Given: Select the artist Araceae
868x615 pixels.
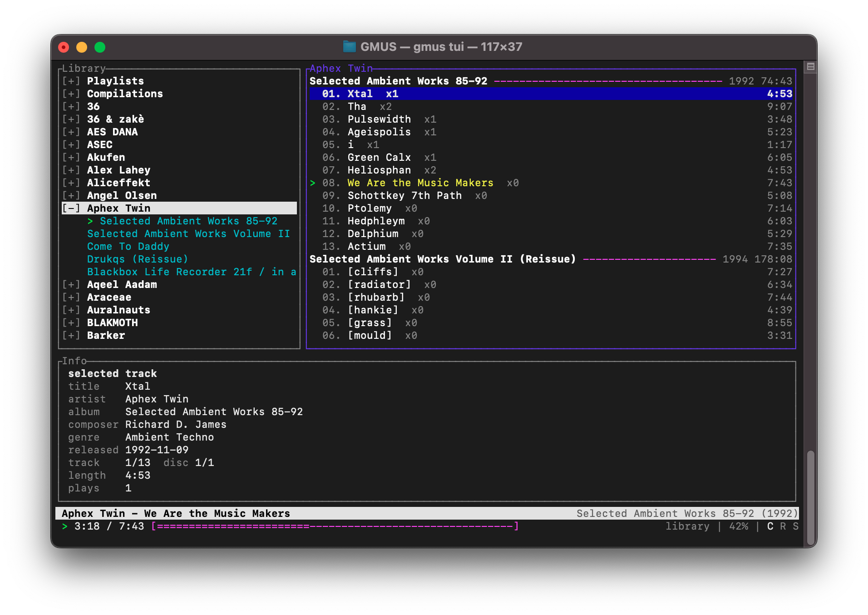Looking at the screenshot, I should click(109, 298).
